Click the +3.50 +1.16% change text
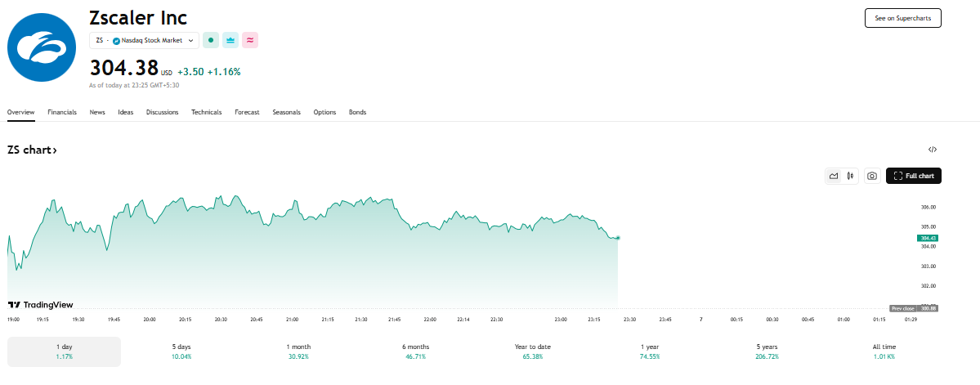 (208, 72)
